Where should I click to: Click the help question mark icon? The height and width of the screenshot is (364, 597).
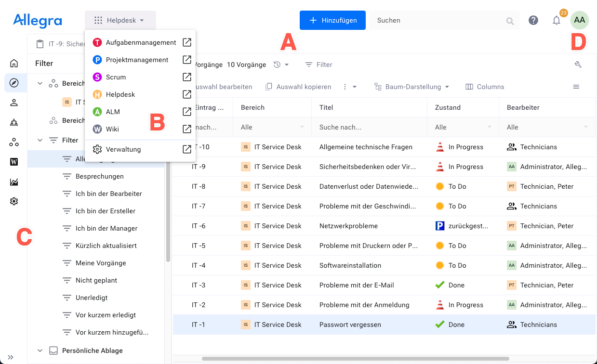coord(533,20)
